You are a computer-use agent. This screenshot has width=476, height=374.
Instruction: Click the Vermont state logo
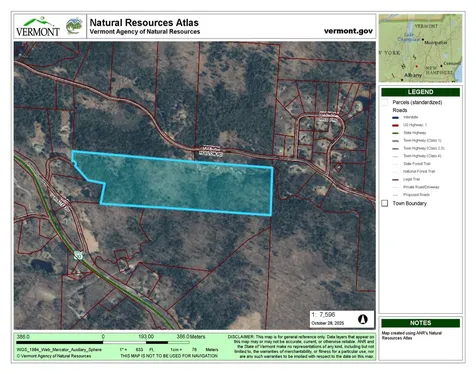(38, 27)
